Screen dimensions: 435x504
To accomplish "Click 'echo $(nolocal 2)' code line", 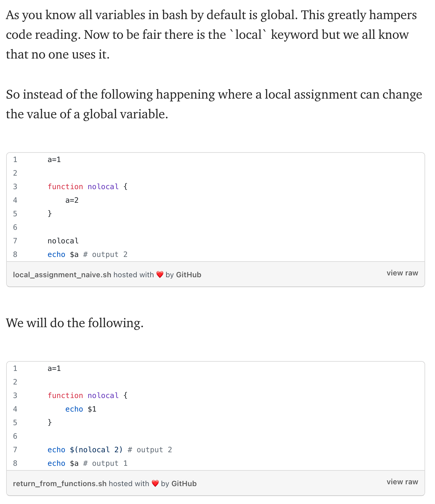I will [85, 450].
